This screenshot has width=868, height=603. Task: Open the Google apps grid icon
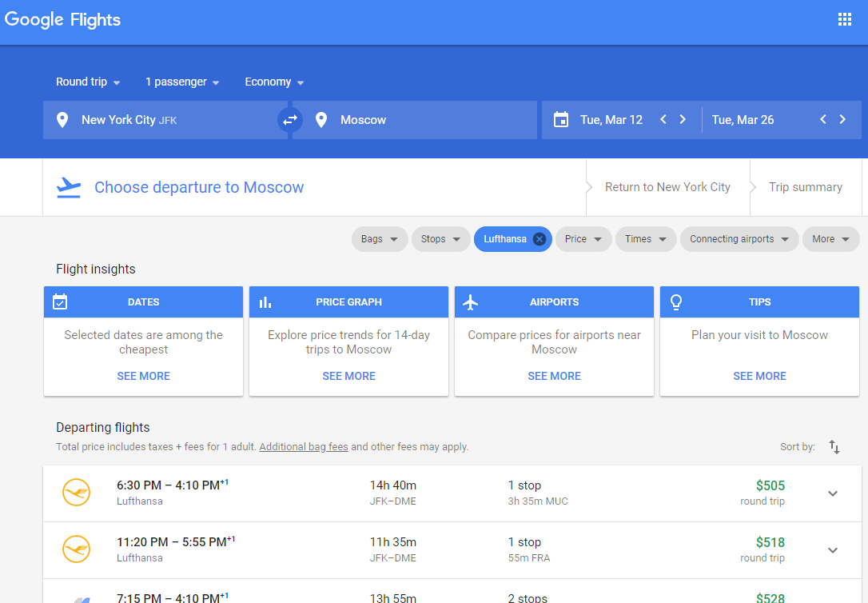click(844, 20)
